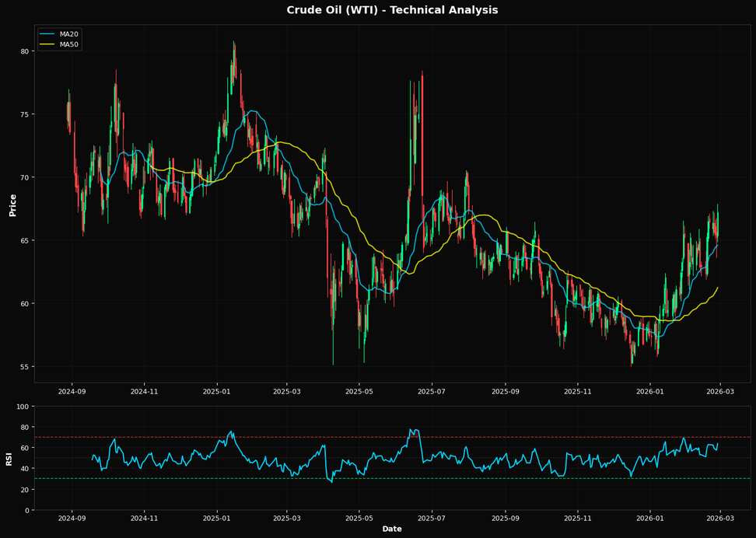Screen dimensions: 756x538
Task: Click 2025-01 date label under the RSI panel
Action: tap(217, 519)
